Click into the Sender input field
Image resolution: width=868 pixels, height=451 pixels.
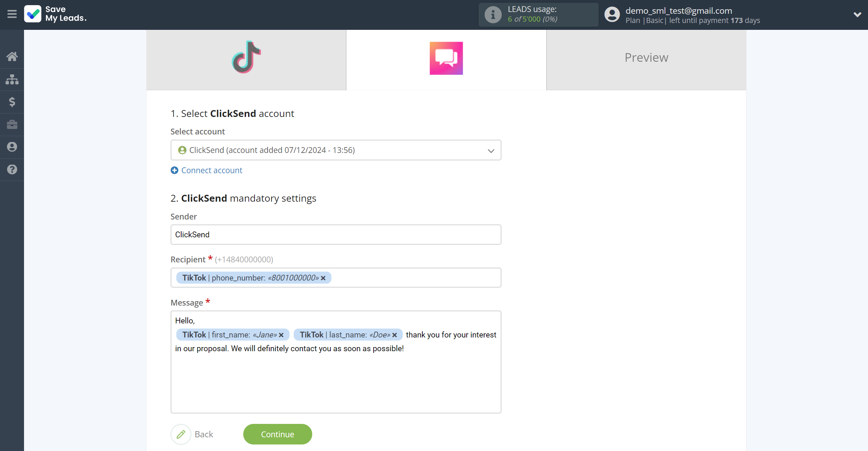[x=336, y=235]
